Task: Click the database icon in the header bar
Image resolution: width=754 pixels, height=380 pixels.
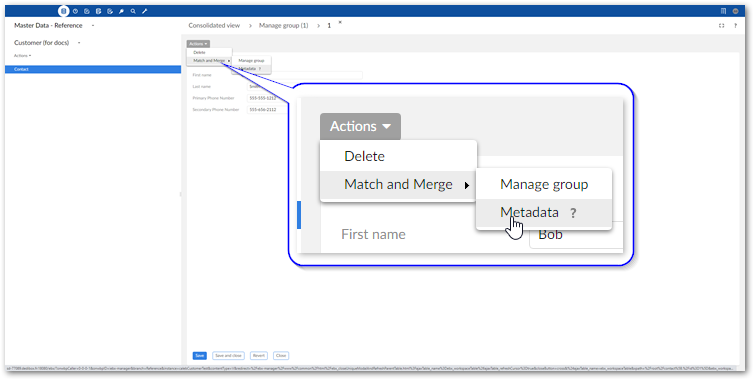Action: pyautogui.click(x=63, y=11)
